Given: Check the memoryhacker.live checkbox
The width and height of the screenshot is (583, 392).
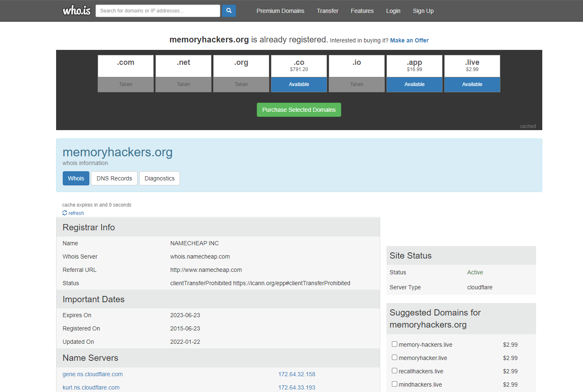Looking at the screenshot, I should (394, 357).
